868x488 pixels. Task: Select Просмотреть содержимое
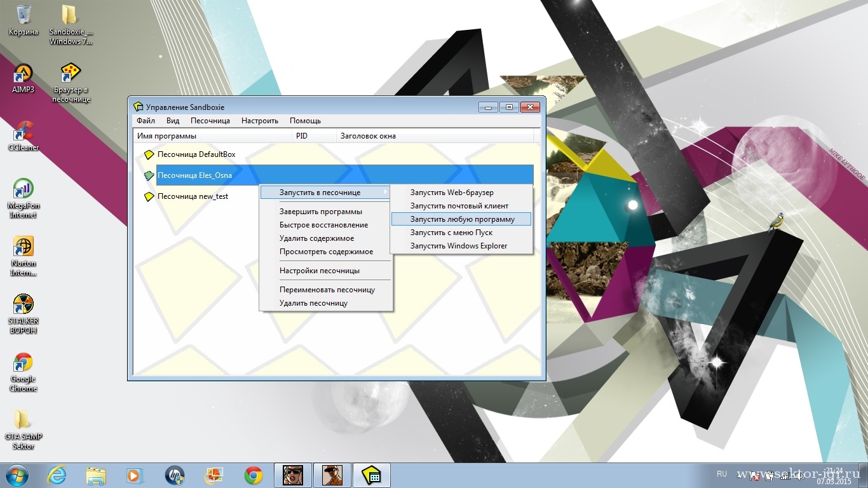pyautogui.click(x=326, y=252)
